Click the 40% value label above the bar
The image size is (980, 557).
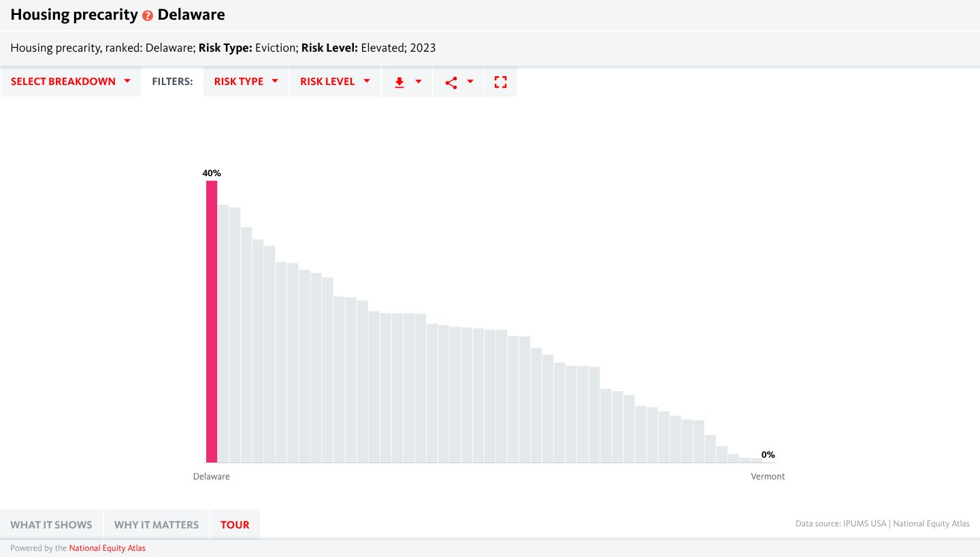click(212, 173)
